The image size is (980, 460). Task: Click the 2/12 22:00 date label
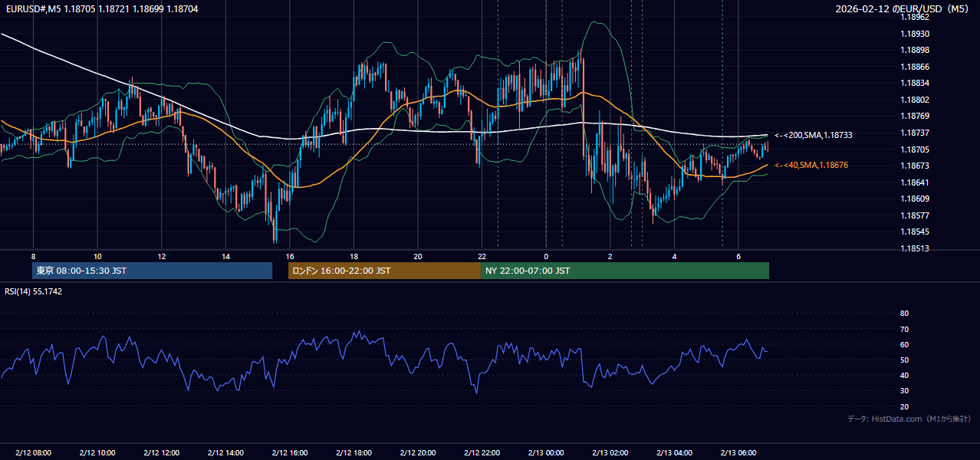click(482, 452)
